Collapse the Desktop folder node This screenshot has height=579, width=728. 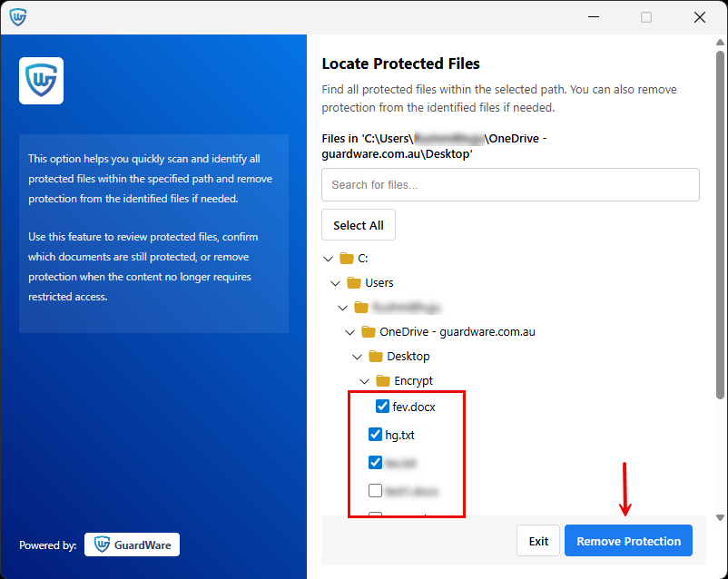(357, 356)
